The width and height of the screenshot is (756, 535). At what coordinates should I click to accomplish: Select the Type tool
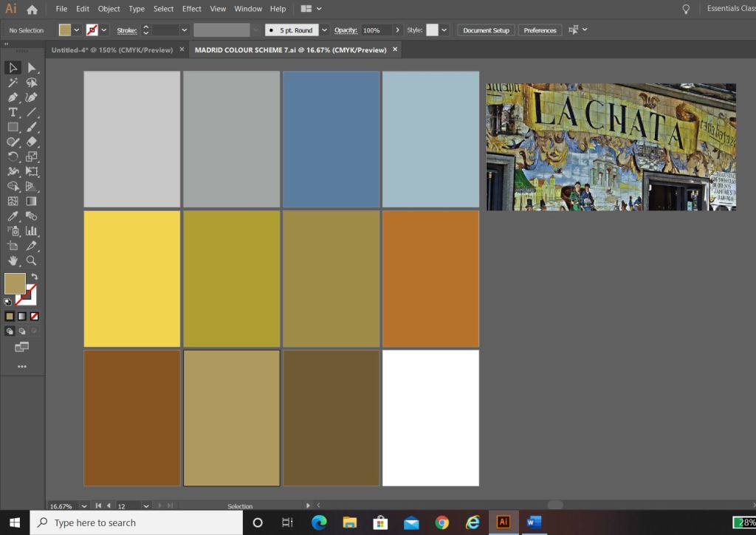click(x=13, y=112)
